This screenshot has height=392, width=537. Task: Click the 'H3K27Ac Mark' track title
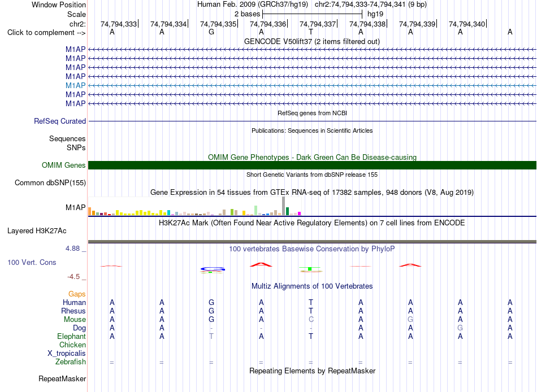[312, 223]
